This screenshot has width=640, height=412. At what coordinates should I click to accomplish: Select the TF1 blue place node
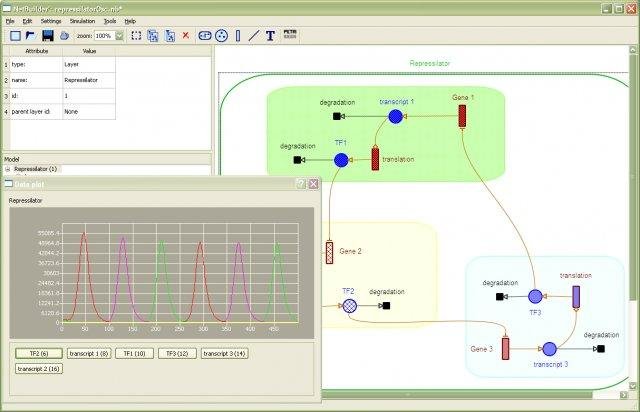(341, 160)
